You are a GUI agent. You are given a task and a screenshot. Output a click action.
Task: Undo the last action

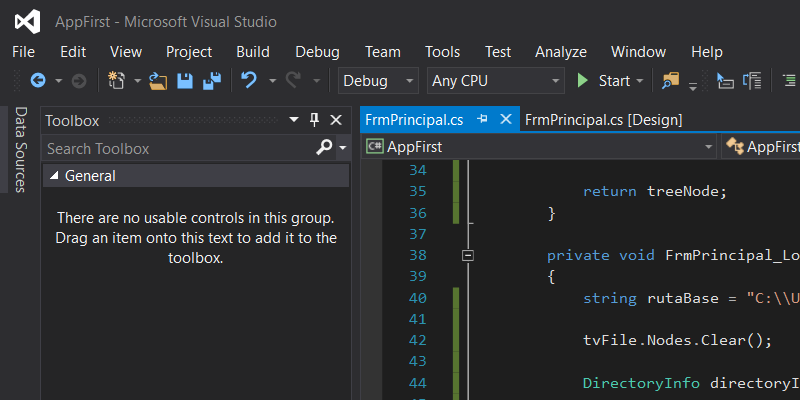pos(249,81)
